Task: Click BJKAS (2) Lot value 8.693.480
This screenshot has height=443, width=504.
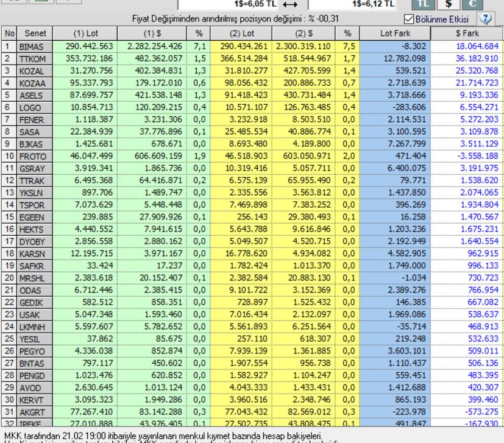Action: (248, 144)
